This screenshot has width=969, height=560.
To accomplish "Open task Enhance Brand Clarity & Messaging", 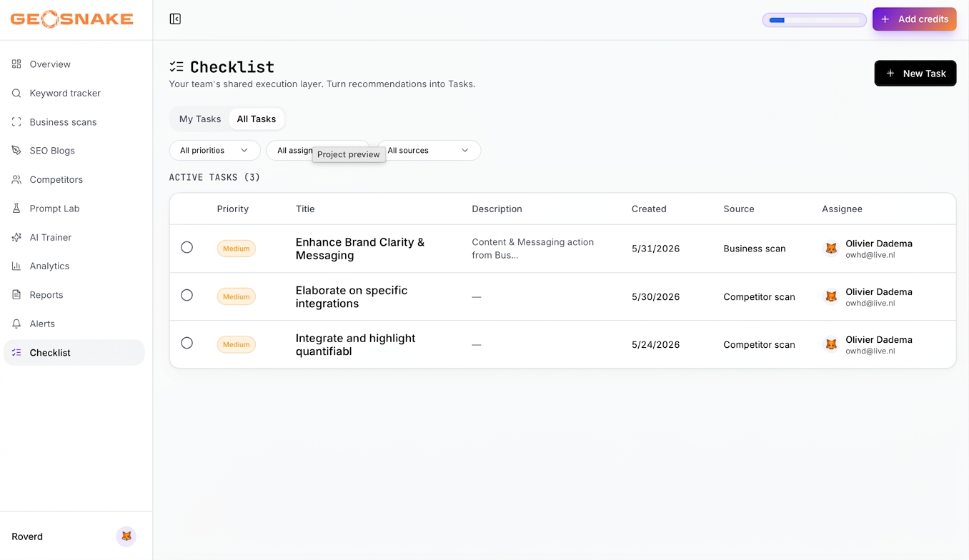I will (x=360, y=249).
